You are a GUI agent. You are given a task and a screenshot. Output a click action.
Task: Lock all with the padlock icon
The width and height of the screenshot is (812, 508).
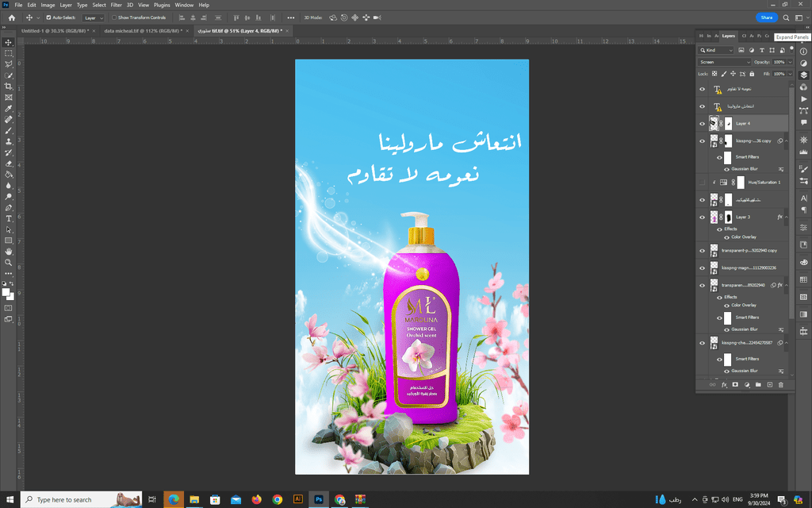coord(752,74)
